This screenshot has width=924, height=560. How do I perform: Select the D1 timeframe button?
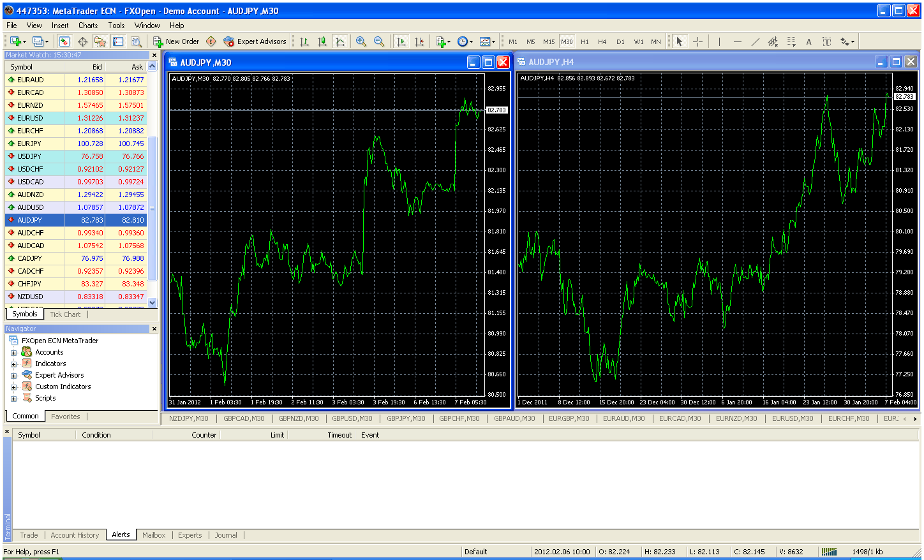pos(620,41)
